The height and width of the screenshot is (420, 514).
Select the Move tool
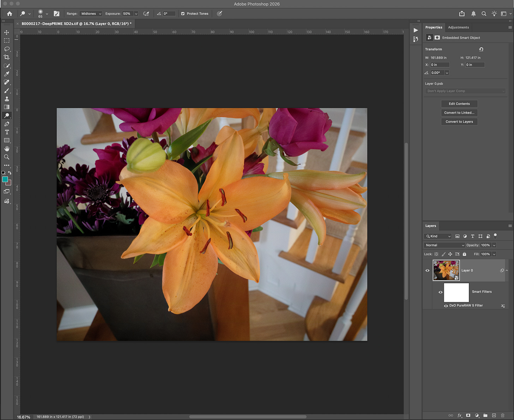click(7, 32)
